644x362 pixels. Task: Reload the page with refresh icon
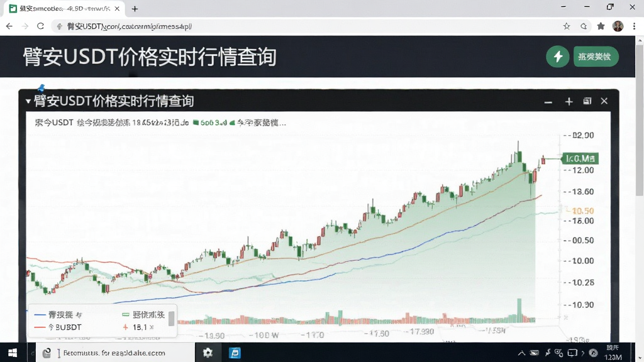(40, 26)
